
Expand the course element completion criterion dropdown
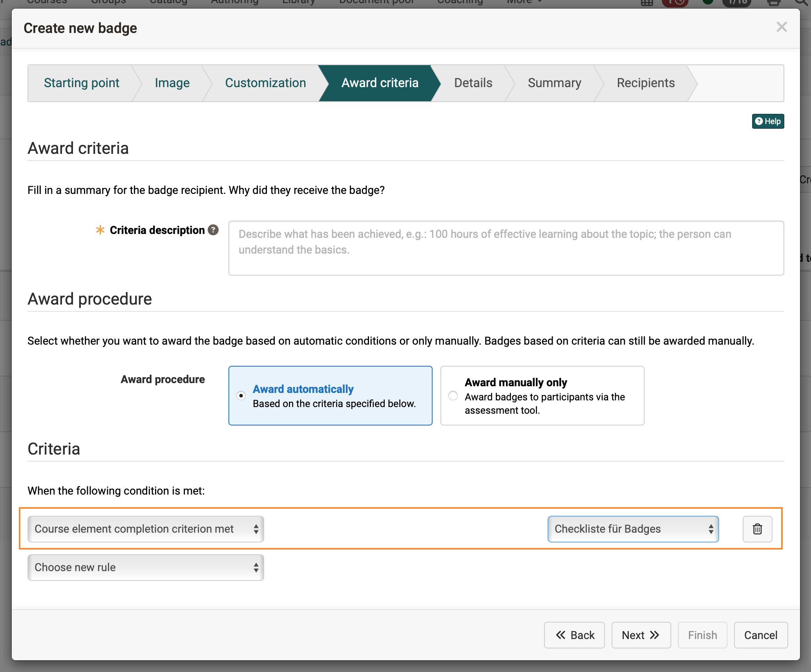point(145,529)
